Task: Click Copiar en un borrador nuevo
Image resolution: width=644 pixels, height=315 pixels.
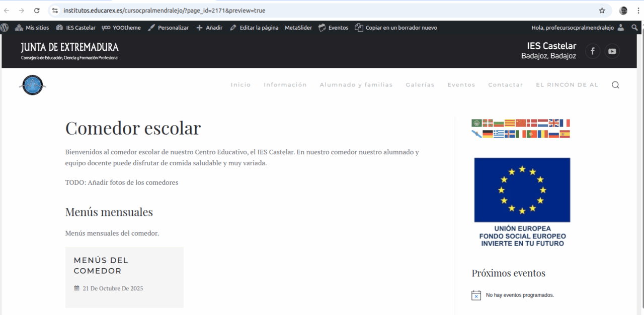Action: click(x=396, y=28)
